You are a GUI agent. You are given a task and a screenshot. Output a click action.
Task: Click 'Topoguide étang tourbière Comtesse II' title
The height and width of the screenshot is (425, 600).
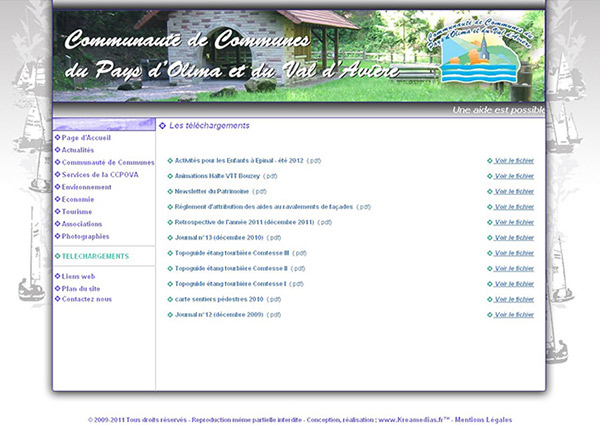[231, 269]
